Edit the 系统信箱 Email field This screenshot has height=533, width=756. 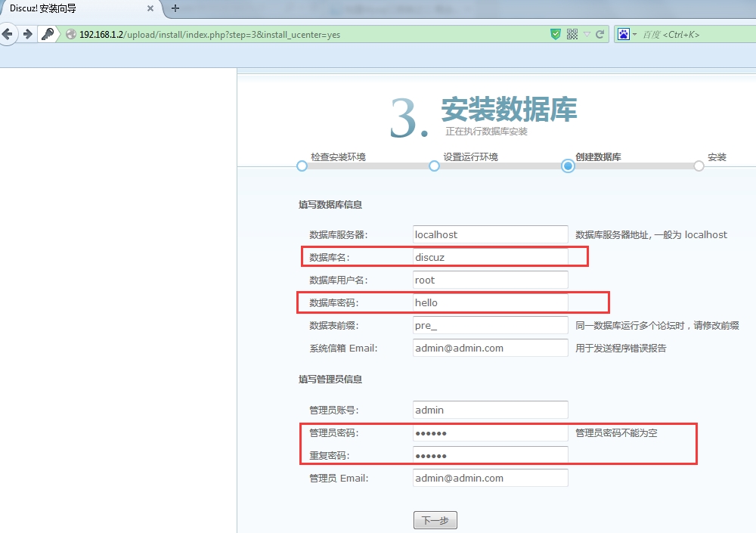click(x=491, y=348)
